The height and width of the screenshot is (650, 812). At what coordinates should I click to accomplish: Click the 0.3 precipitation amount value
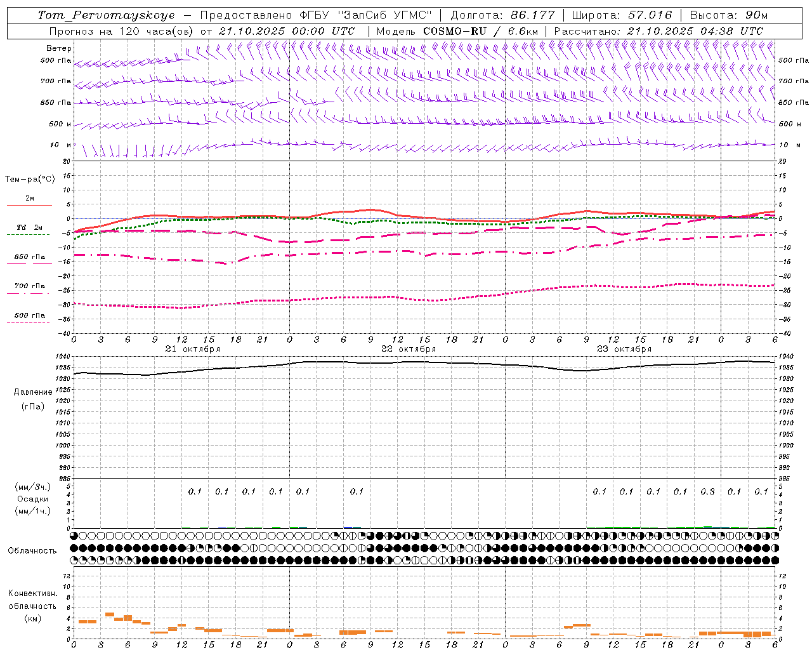click(x=707, y=491)
